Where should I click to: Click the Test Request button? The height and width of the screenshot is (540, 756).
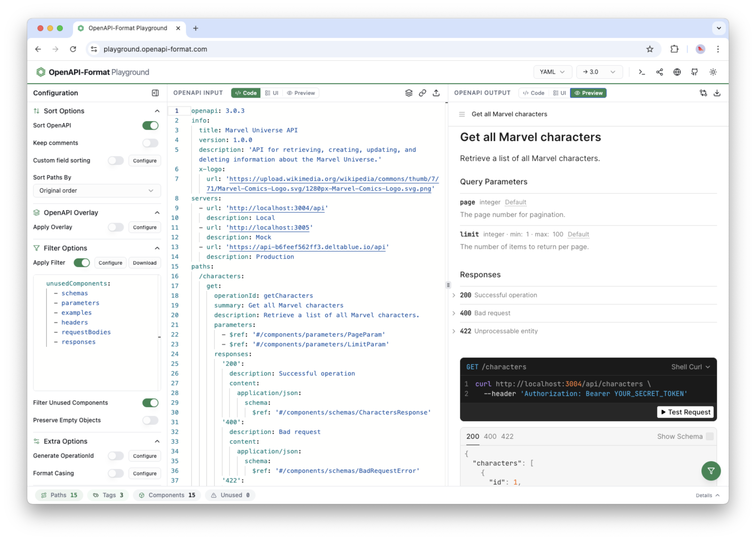685,412
